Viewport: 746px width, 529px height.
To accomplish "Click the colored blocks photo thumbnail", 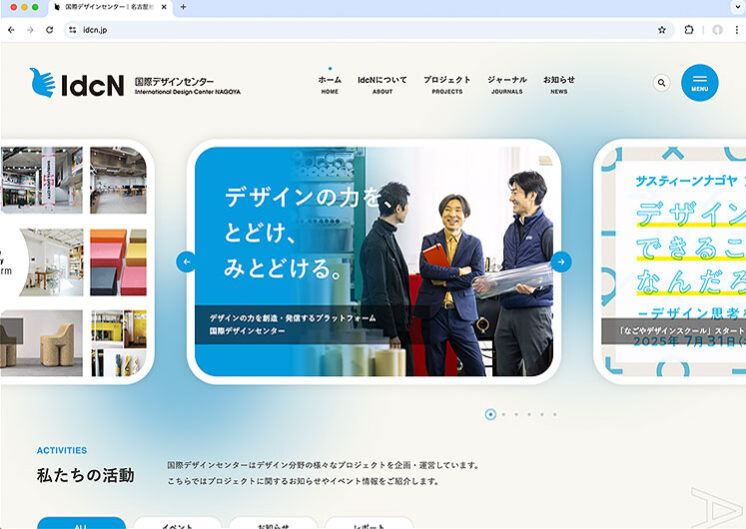I will 118,262.
